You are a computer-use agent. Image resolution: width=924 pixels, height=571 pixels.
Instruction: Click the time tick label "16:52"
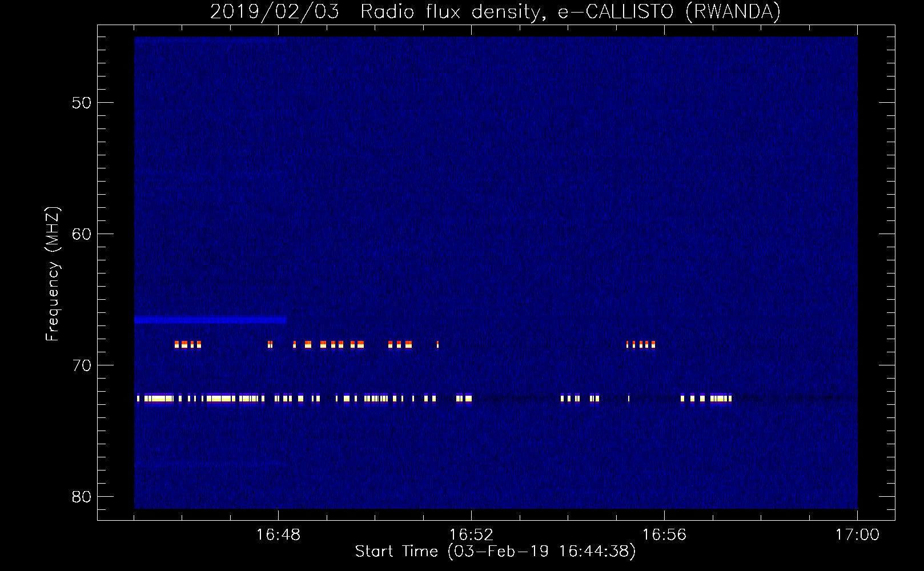[x=471, y=534]
